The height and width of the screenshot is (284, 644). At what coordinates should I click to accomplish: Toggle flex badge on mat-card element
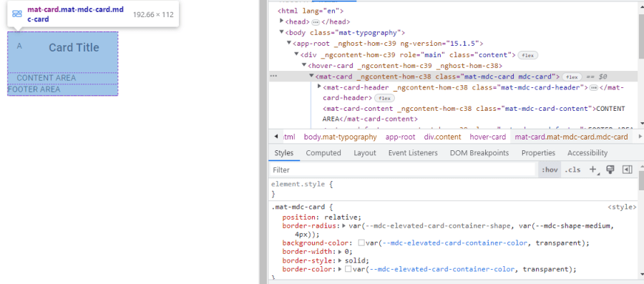pyautogui.click(x=572, y=77)
